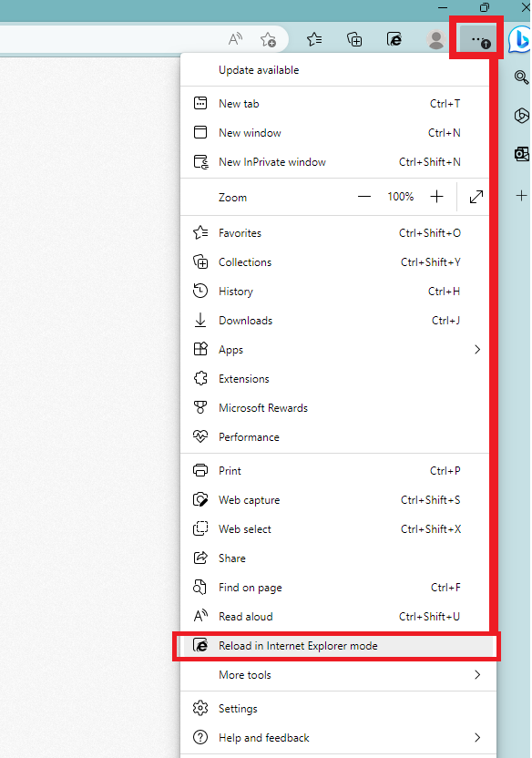This screenshot has width=532, height=758.
Task: Increase zoom with the plus button
Action: (x=436, y=197)
